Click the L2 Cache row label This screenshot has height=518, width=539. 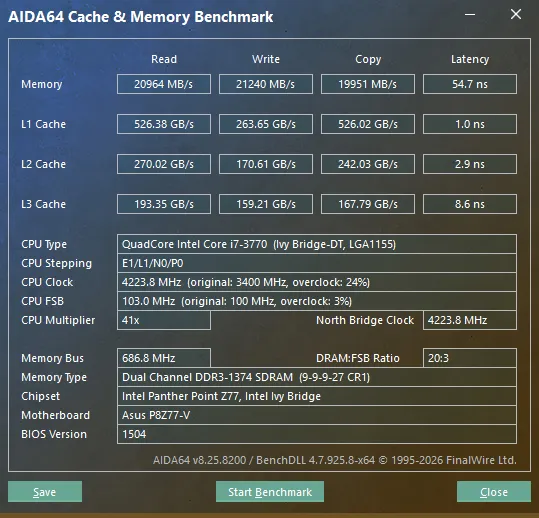(x=43, y=164)
